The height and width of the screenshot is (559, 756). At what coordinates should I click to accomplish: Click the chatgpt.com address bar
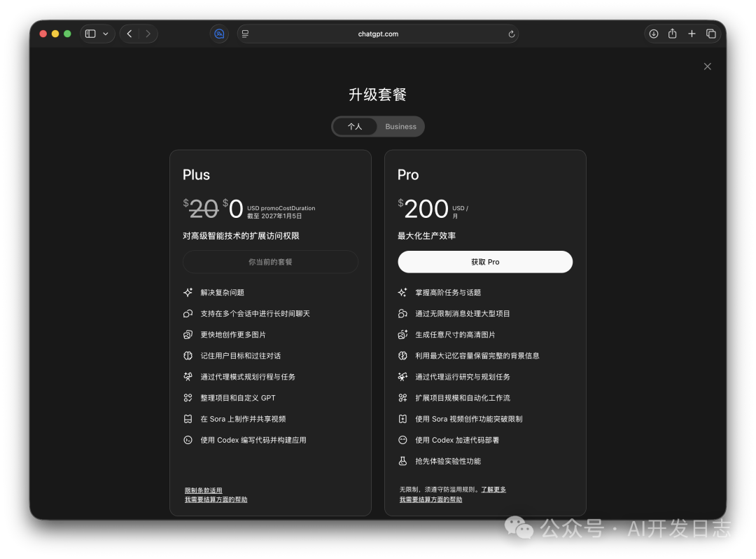pyautogui.click(x=378, y=33)
